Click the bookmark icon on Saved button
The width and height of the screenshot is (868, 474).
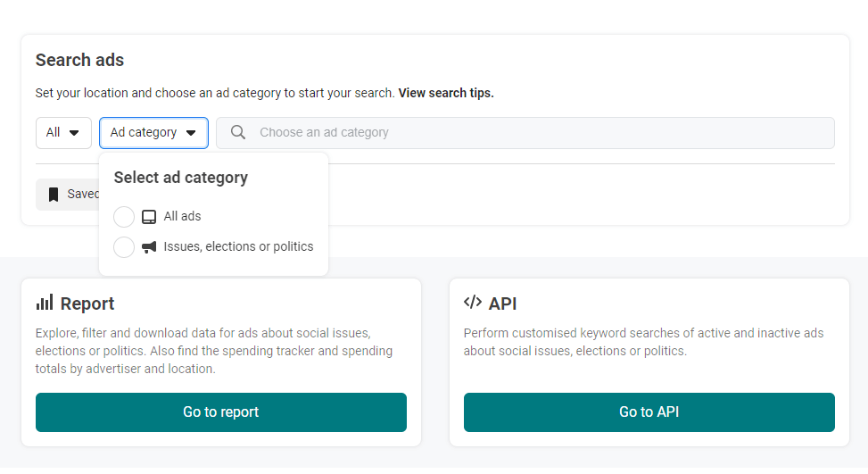54,195
